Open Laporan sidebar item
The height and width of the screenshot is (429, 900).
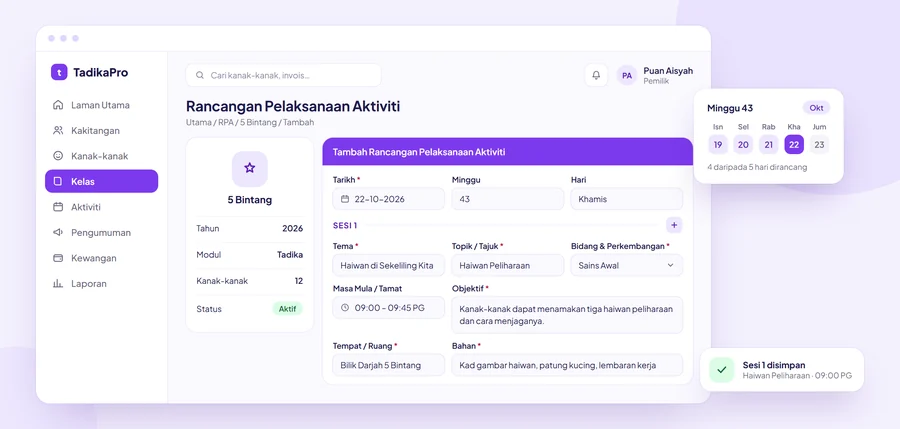tap(102, 284)
